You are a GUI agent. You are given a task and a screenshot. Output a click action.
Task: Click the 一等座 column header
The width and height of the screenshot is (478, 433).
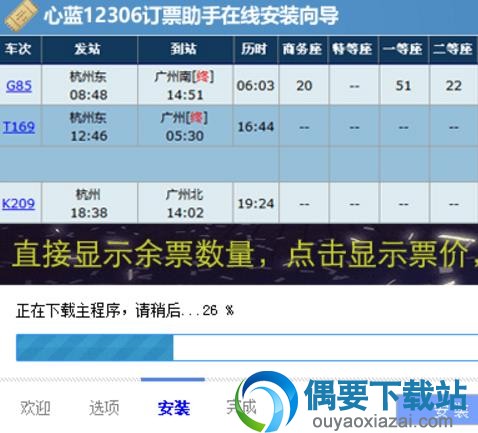(x=403, y=49)
